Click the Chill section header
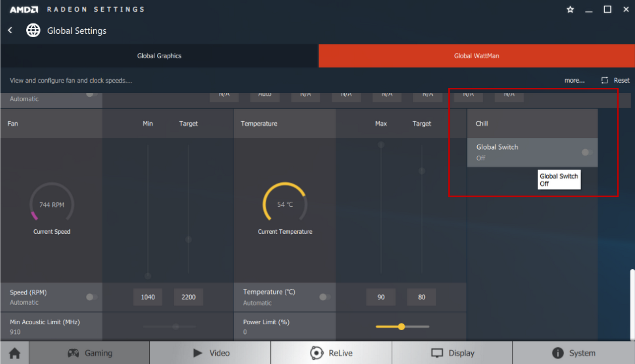The height and width of the screenshot is (364, 635). pyautogui.click(x=532, y=123)
